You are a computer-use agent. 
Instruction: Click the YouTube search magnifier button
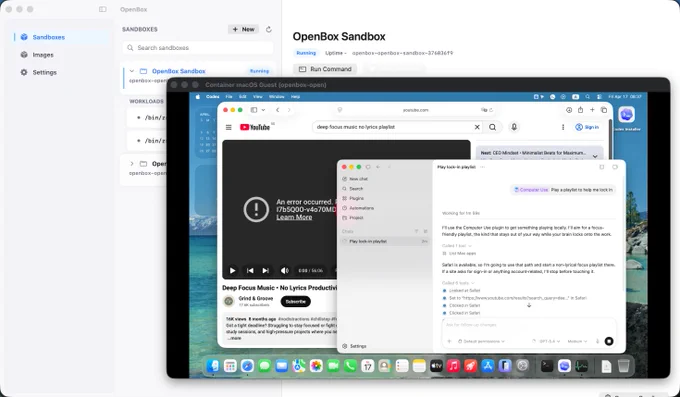point(493,127)
